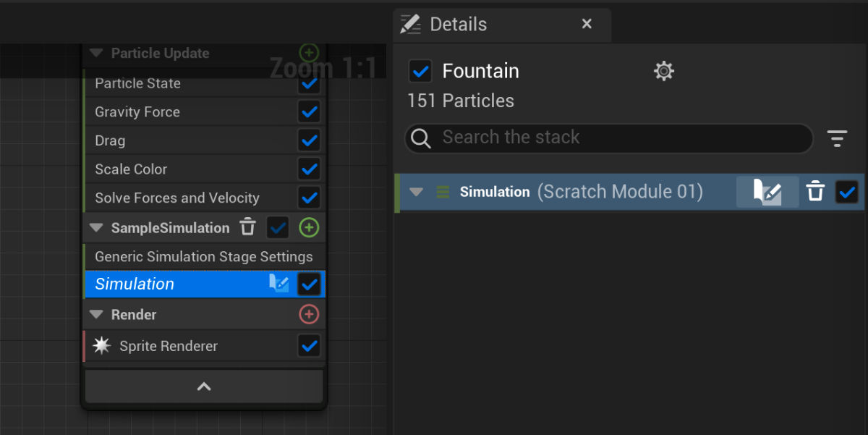Uncheck the Fountain emitter enabled checkbox

[420, 71]
